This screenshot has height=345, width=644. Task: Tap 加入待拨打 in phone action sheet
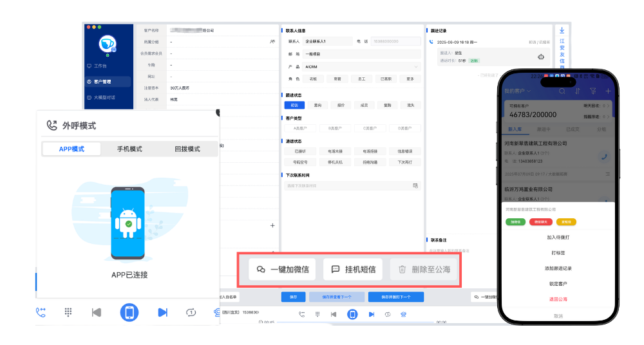pyautogui.click(x=558, y=238)
